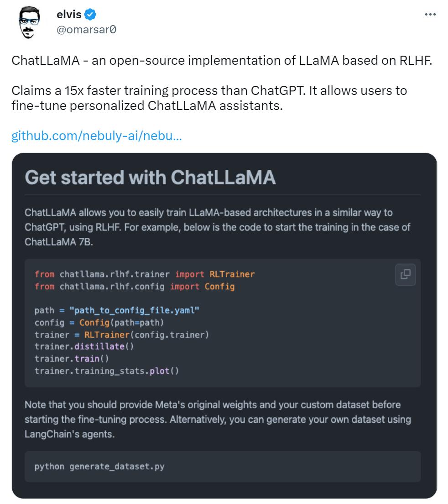Click the display name "elvis"

(68, 15)
